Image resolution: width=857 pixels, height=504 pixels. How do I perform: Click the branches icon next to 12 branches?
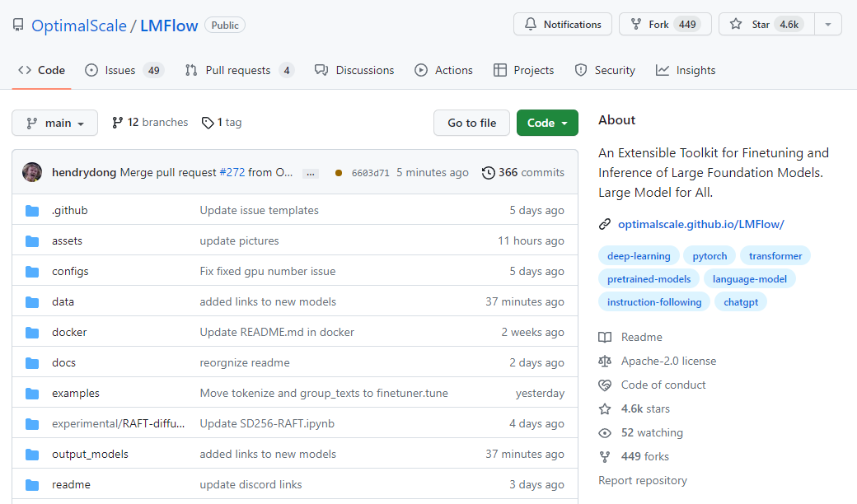click(x=117, y=123)
